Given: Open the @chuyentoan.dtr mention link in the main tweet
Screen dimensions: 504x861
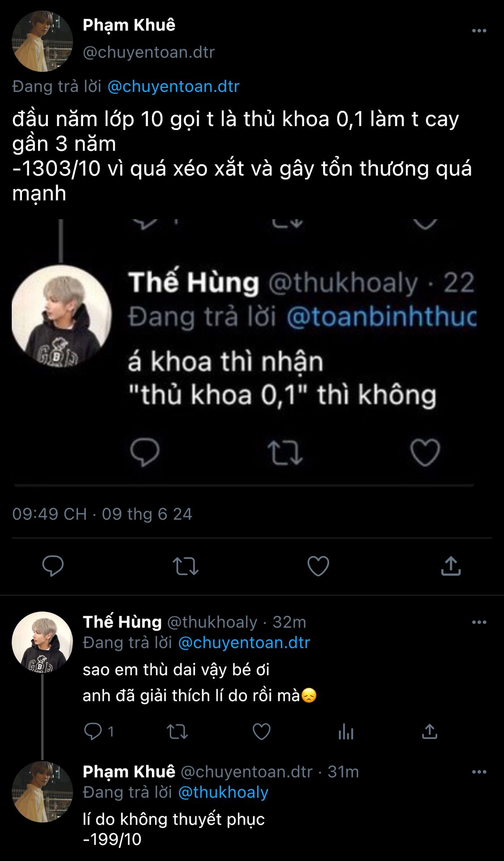Looking at the screenshot, I should (173, 86).
